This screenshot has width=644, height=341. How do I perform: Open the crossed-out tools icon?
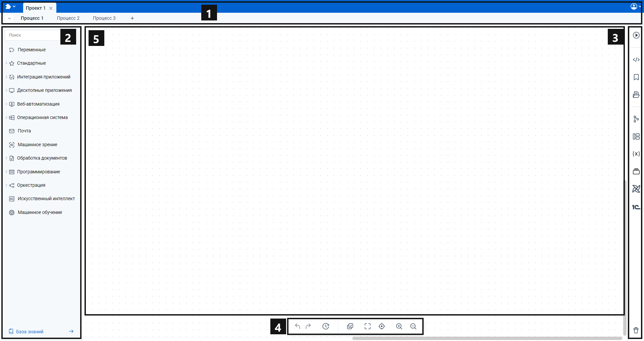(x=636, y=189)
